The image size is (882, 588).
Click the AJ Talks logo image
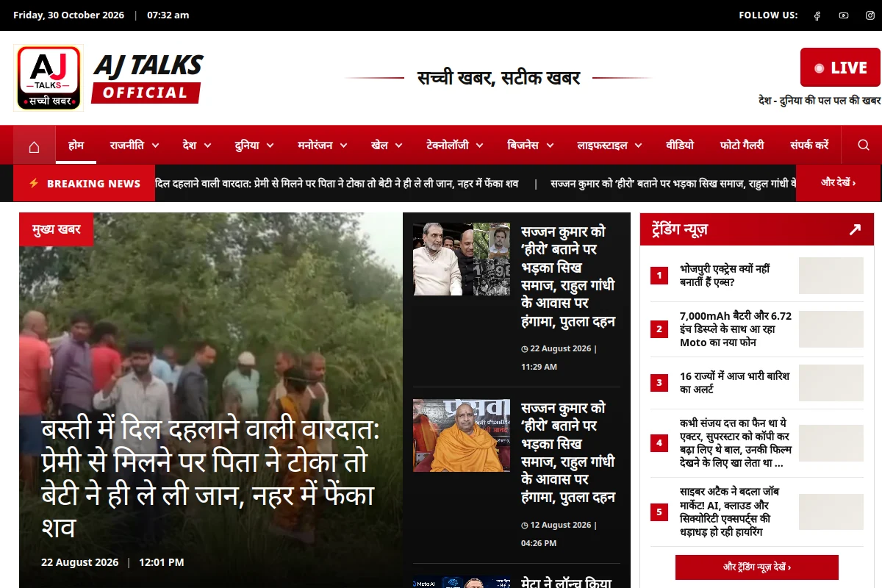[49, 78]
